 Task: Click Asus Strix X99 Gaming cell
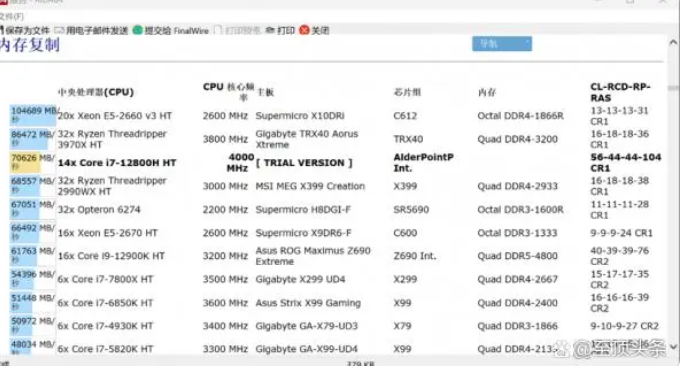click(308, 303)
